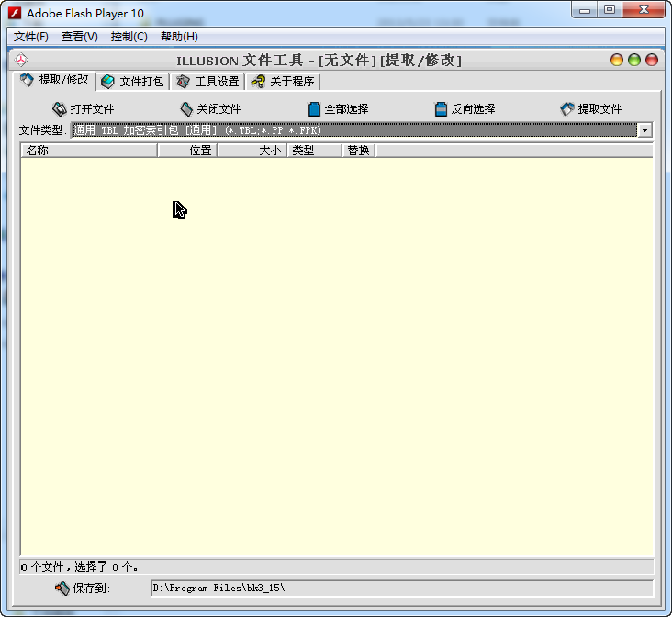This screenshot has height=617, width=672.
Task: Click the 打开文件 (open file) icon
Action: click(60, 109)
